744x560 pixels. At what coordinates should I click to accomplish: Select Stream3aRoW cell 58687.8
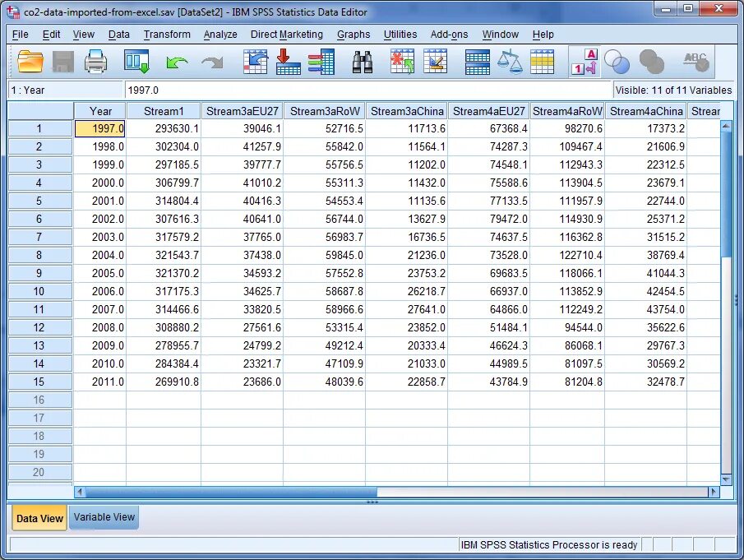[x=325, y=291]
